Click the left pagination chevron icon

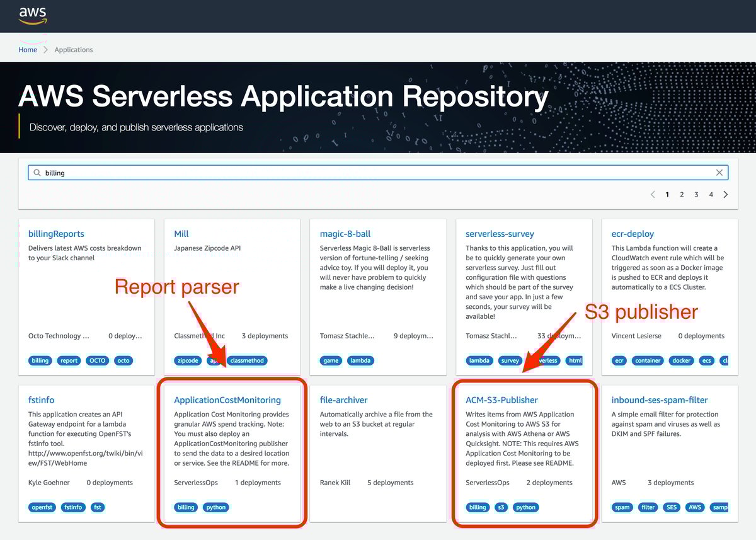click(653, 195)
